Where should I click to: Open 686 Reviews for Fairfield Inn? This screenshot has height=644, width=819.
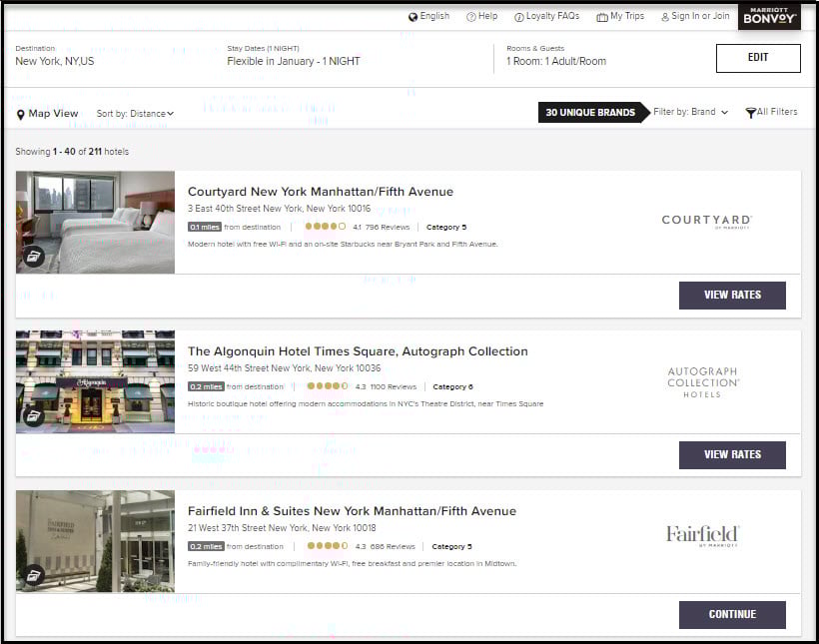(393, 547)
